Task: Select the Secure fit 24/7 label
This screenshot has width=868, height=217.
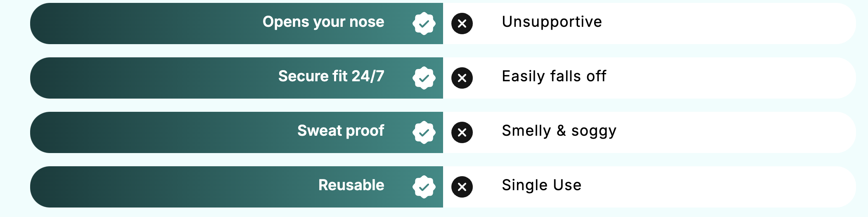Action: [x=331, y=76]
